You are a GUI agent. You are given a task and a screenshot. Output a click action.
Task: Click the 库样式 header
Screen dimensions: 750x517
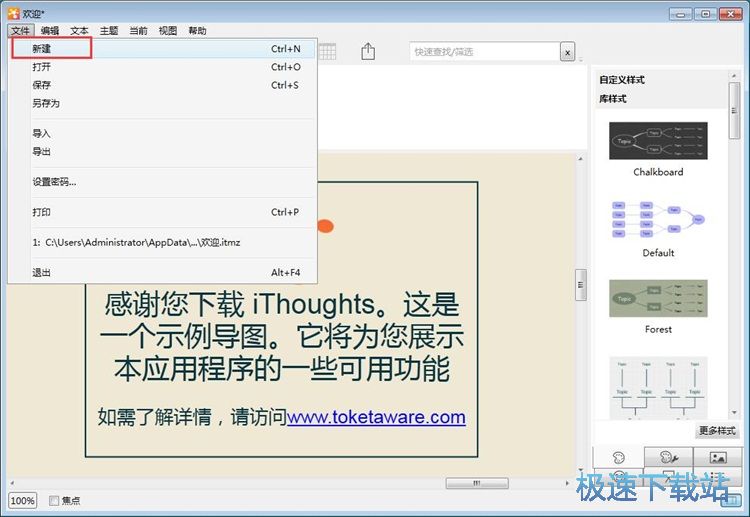[613, 99]
